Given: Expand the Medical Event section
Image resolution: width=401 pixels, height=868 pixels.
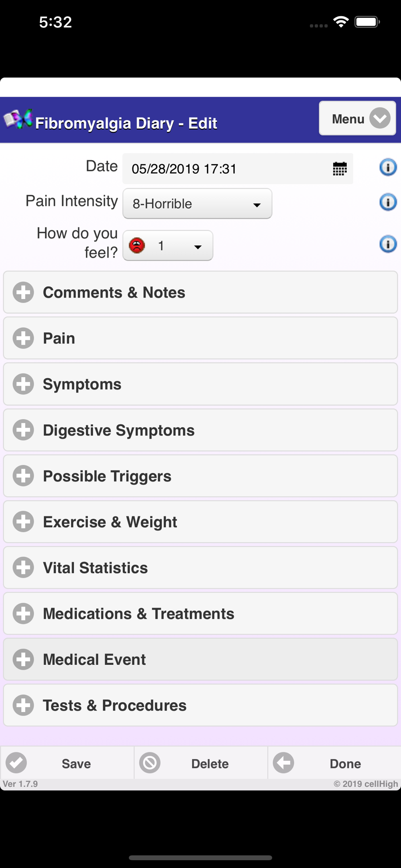Looking at the screenshot, I should pyautogui.click(x=200, y=660).
